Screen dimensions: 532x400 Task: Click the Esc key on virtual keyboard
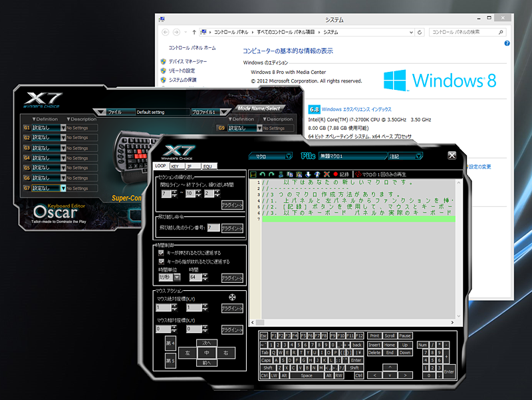263,336
